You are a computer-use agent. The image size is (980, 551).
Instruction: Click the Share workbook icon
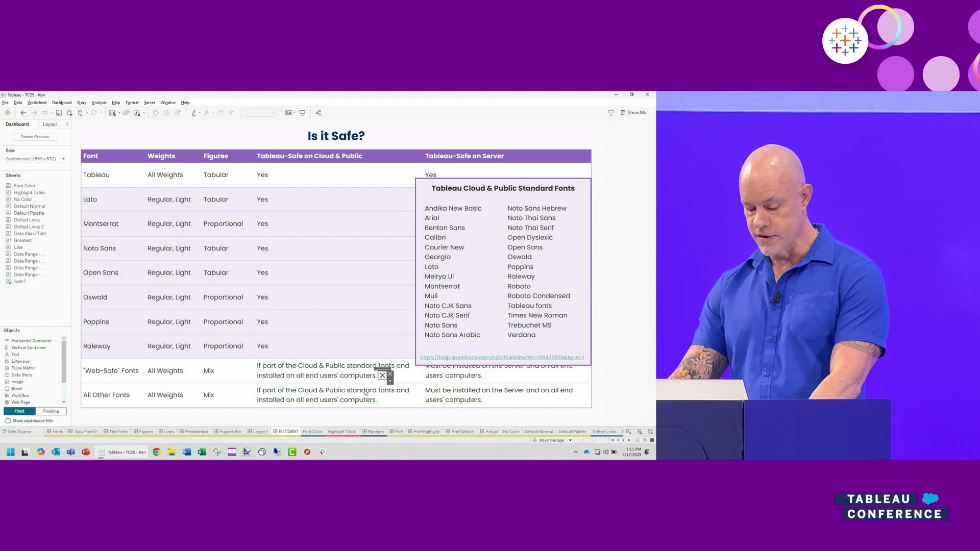coord(318,113)
